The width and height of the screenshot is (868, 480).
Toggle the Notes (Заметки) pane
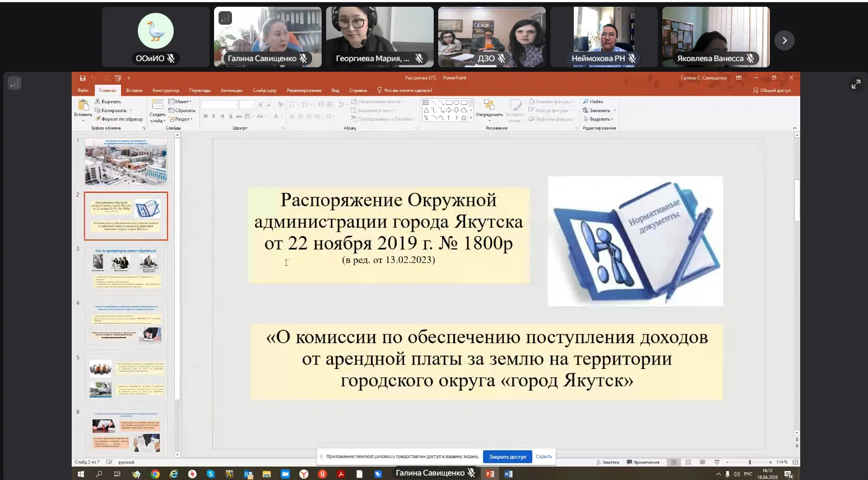coord(607,462)
